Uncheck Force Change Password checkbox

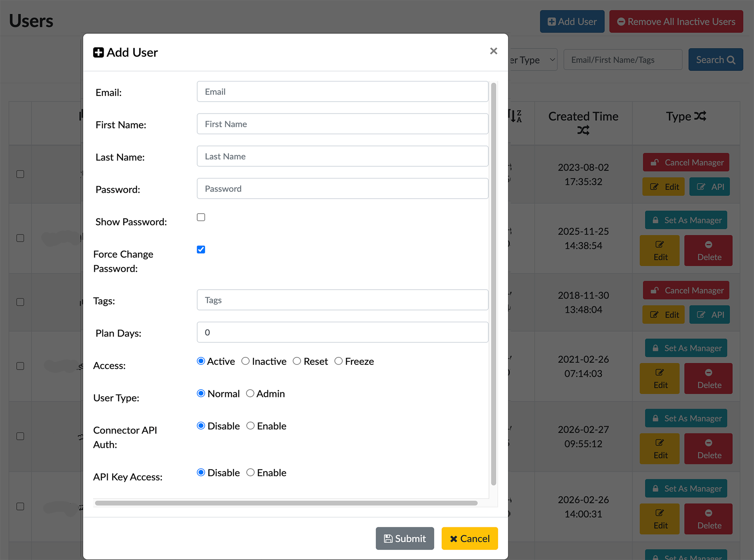(201, 250)
